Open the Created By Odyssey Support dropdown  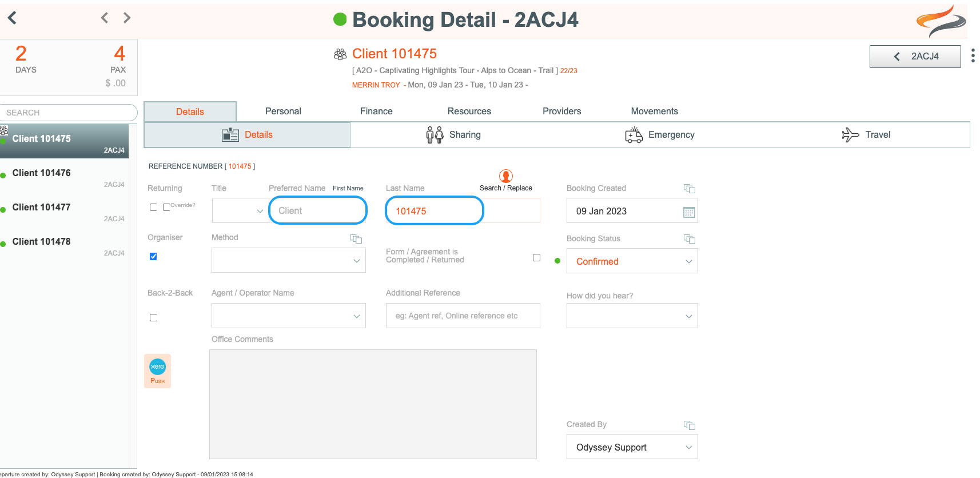[x=632, y=447]
